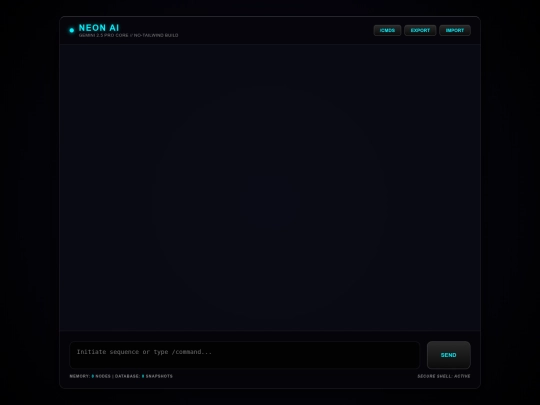
Task: Click the SEND button
Action: pyautogui.click(x=448, y=355)
